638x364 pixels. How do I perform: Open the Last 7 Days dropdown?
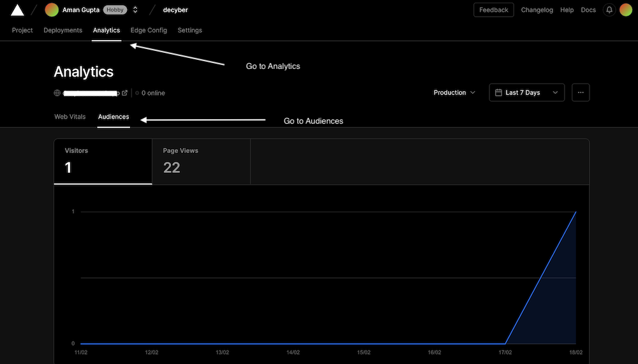527,92
